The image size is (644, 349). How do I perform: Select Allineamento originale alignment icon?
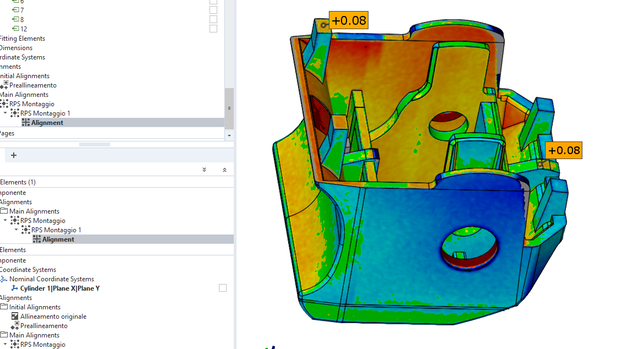pyautogui.click(x=15, y=317)
